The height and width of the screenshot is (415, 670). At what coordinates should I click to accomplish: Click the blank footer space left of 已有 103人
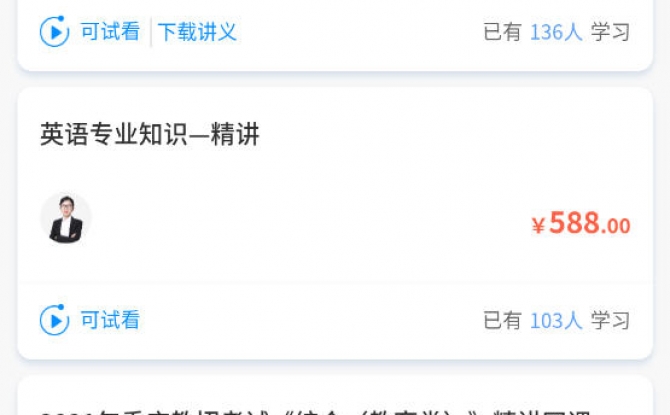tap(312, 321)
